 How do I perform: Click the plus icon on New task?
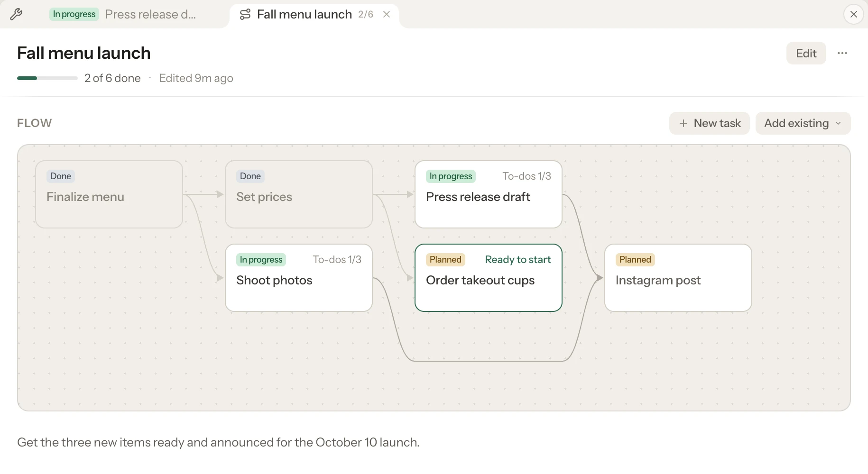(683, 123)
